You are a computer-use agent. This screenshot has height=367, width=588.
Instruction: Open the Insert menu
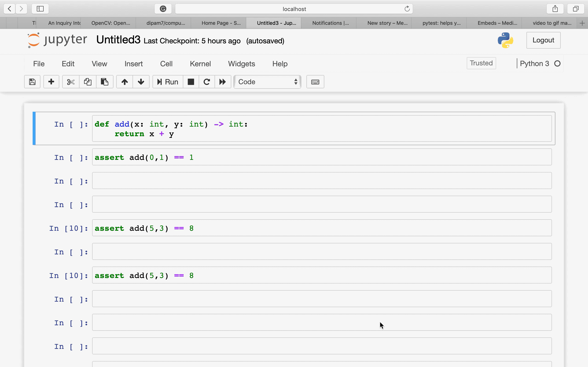[134, 64]
